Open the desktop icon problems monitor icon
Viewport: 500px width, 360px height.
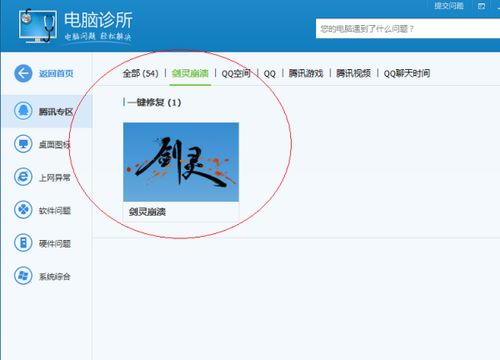[x=23, y=144]
